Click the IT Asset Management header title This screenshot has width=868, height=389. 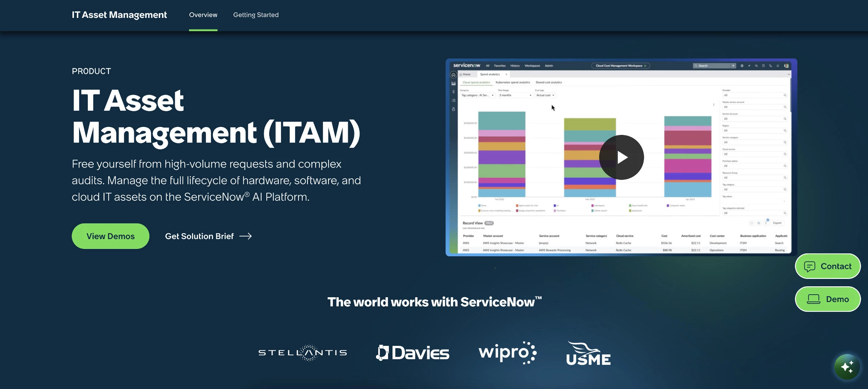119,15
